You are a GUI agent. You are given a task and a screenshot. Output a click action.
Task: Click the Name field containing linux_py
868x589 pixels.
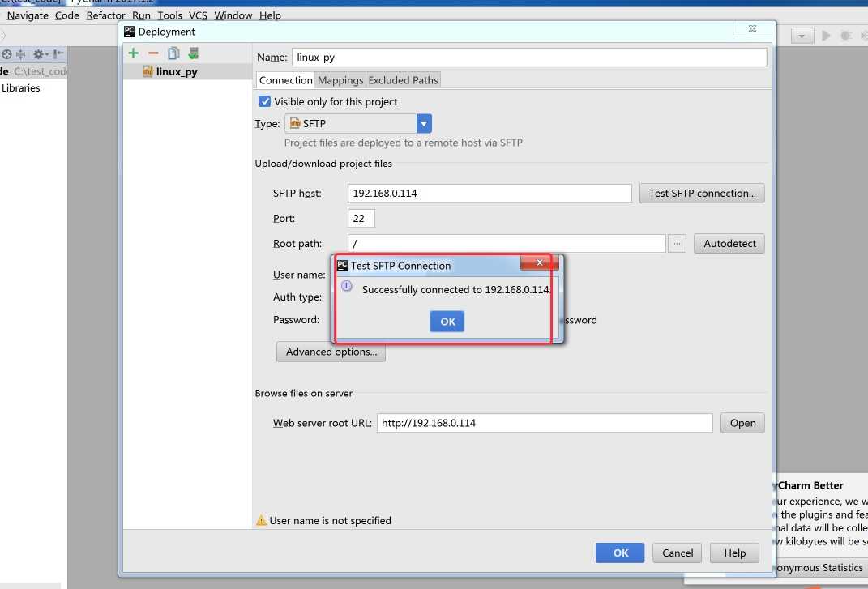[x=529, y=57]
